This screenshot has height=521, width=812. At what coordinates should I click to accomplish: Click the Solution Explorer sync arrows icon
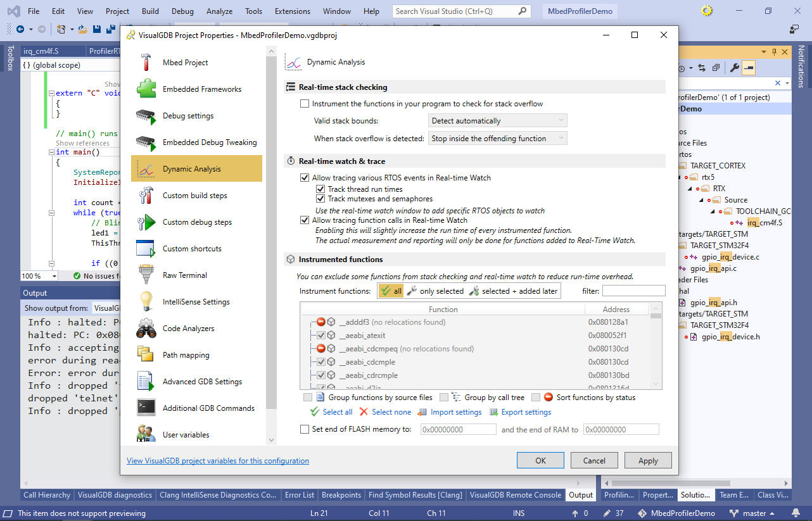pyautogui.click(x=702, y=68)
